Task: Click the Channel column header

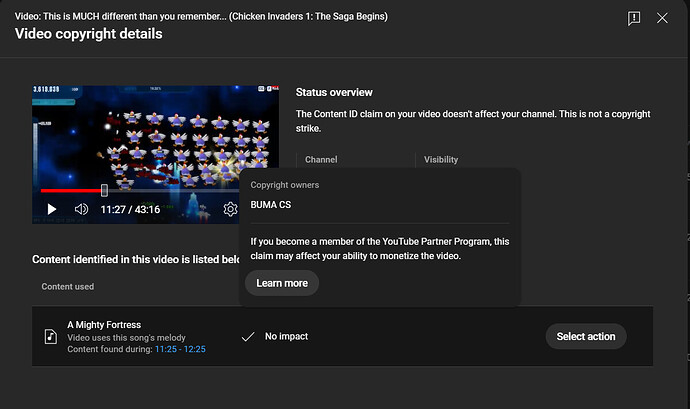Action: pyautogui.click(x=321, y=159)
